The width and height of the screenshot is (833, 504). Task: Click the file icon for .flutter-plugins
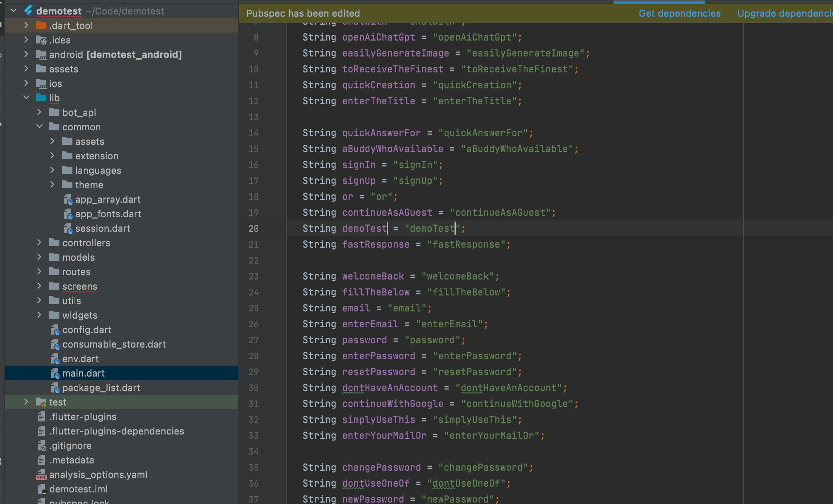(x=42, y=416)
